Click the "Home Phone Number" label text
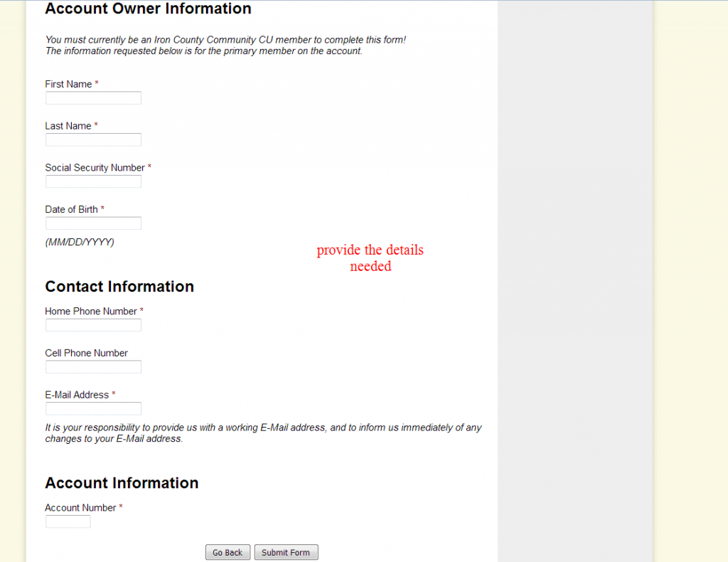Viewport: 728px width, 562px height. click(91, 312)
